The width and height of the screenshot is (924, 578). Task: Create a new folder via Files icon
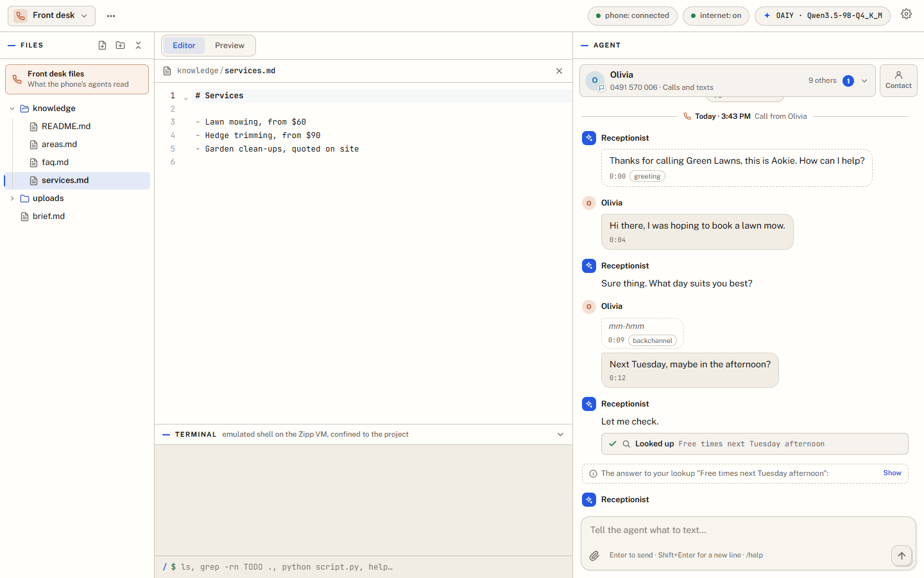120,46
